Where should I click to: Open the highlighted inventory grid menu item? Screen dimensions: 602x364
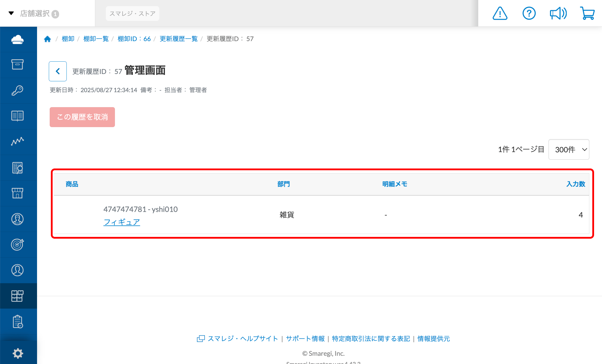tap(18, 296)
